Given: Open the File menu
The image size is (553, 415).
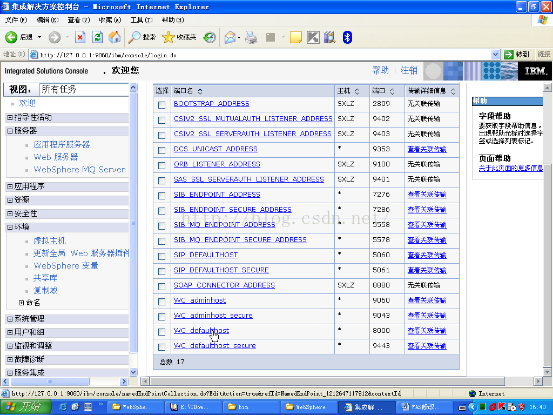Looking at the screenshot, I should [16, 20].
